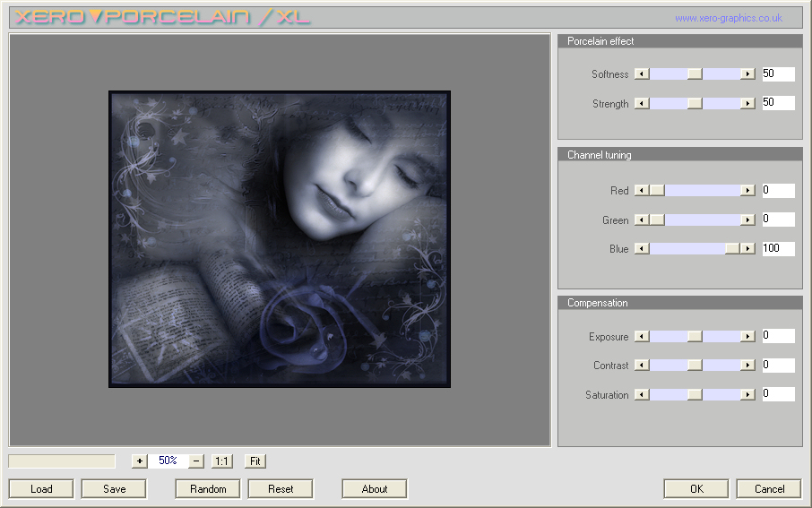Open the About dialog
This screenshot has width=812, height=508.
coord(375,489)
